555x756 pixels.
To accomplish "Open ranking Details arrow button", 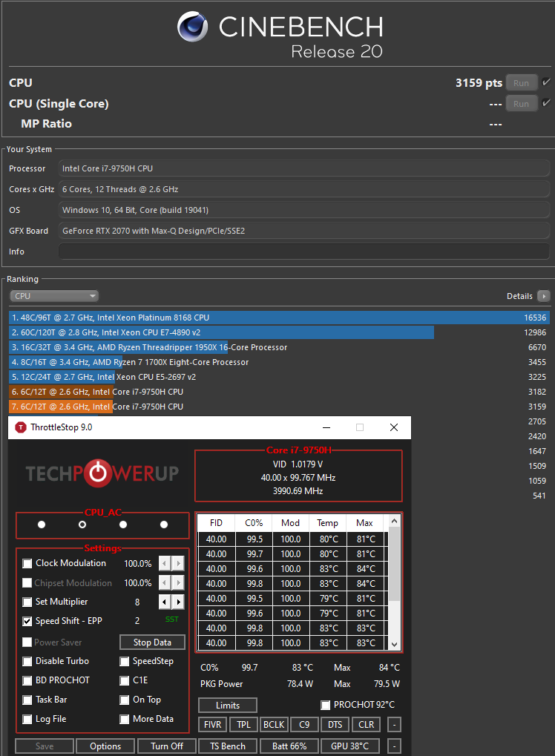I will 543,296.
